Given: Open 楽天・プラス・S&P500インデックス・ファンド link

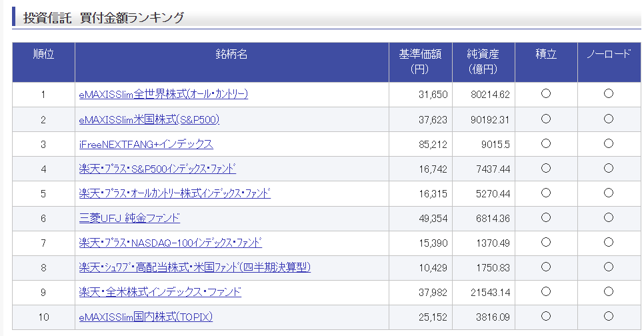Looking at the screenshot, I should 157,169.
